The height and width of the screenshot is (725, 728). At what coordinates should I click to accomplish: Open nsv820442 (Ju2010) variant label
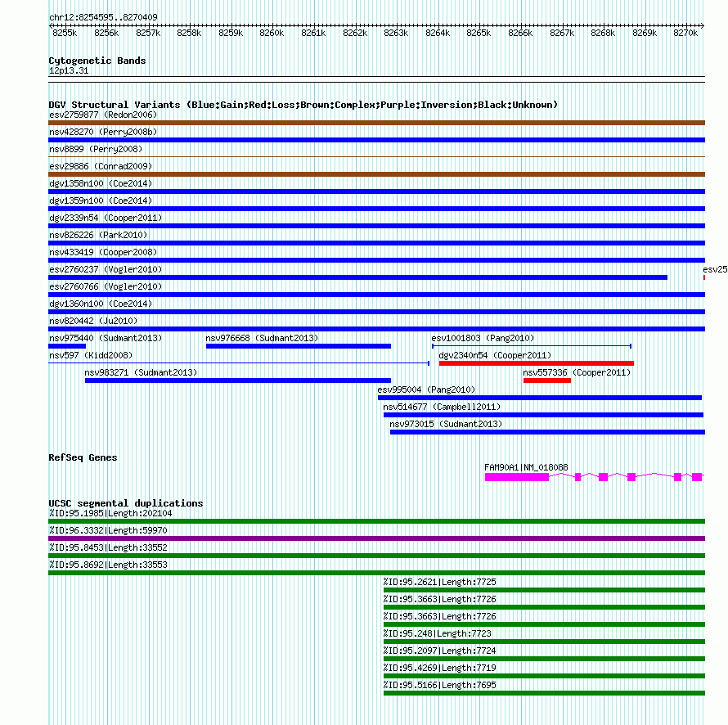[93, 321]
